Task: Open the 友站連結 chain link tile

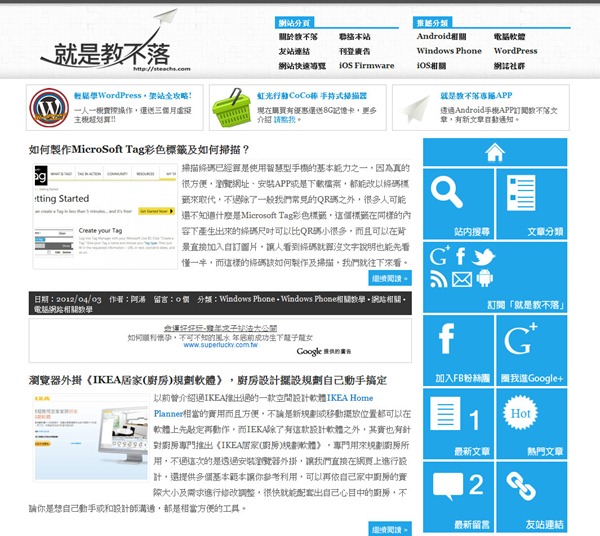Action: click(532, 497)
